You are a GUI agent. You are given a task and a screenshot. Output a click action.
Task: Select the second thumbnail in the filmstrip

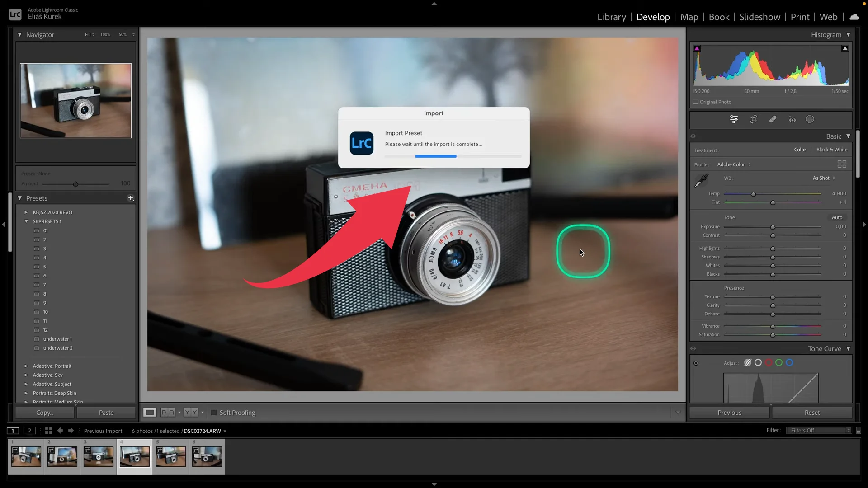(x=62, y=456)
